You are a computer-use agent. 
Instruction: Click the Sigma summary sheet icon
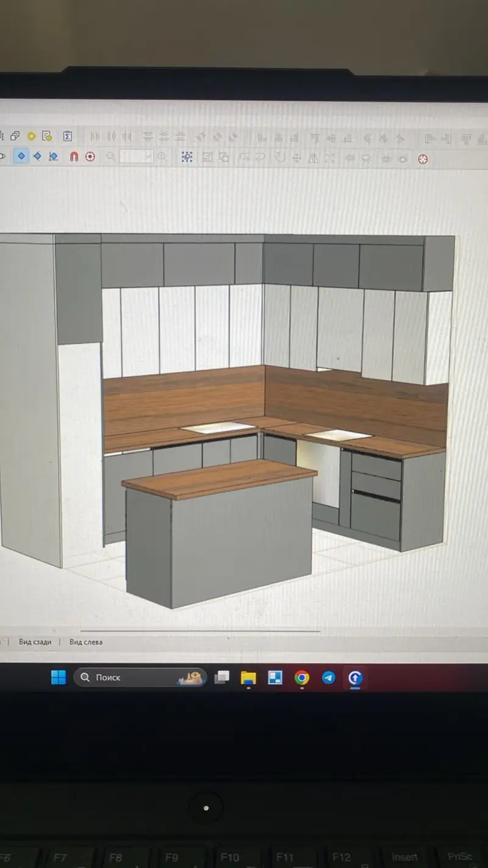[x=68, y=136]
